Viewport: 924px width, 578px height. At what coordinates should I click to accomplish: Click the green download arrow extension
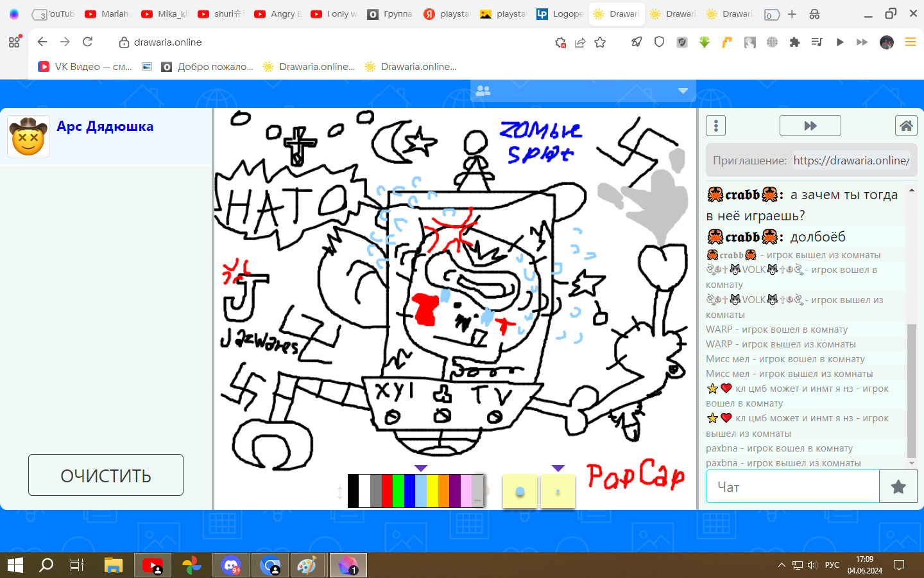pyautogui.click(x=705, y=42)
